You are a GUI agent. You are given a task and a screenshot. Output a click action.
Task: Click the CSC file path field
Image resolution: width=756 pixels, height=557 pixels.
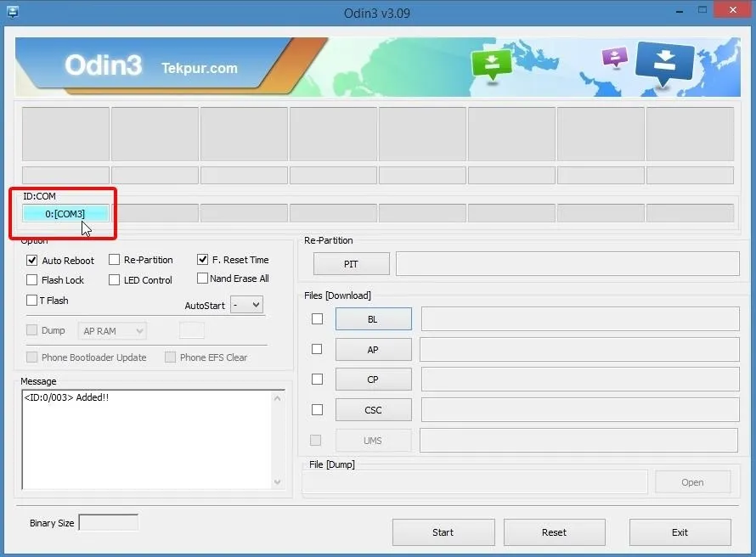point(580,409)
